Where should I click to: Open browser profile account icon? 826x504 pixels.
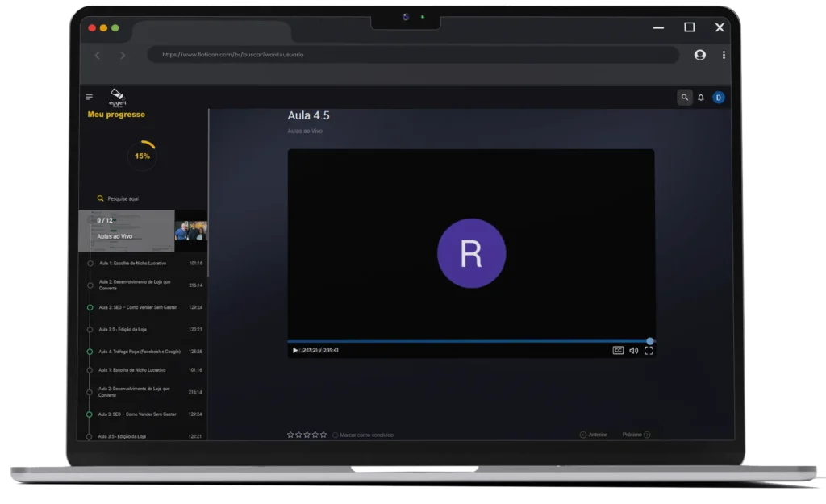click(x=699, y=55)
